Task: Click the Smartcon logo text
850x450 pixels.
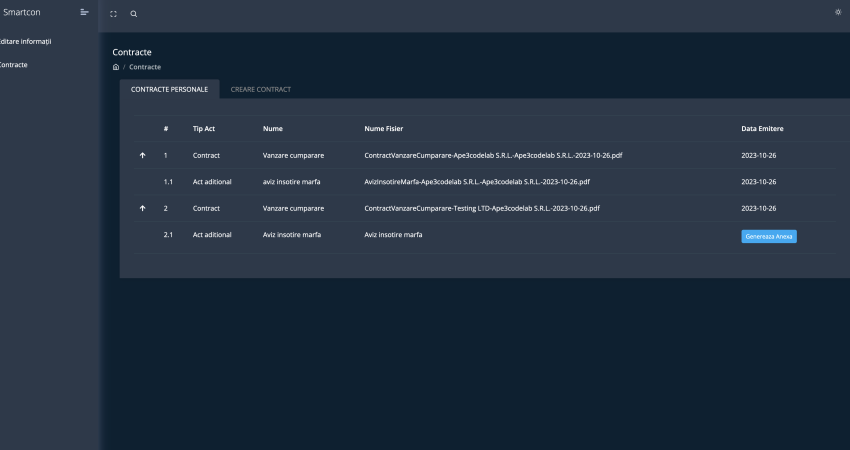Action: click(22, 12)
